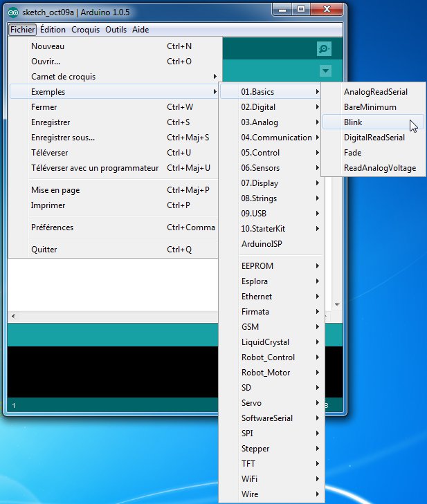This screenshot has width=427, height=504.
Task: Select ArduinoISP example sketch
Action: click(262, 244)
